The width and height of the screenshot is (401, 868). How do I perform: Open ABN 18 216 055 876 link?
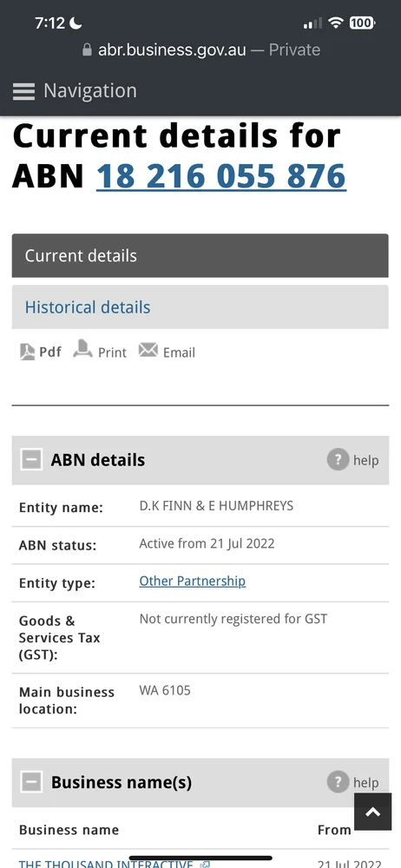pos(221,176)
